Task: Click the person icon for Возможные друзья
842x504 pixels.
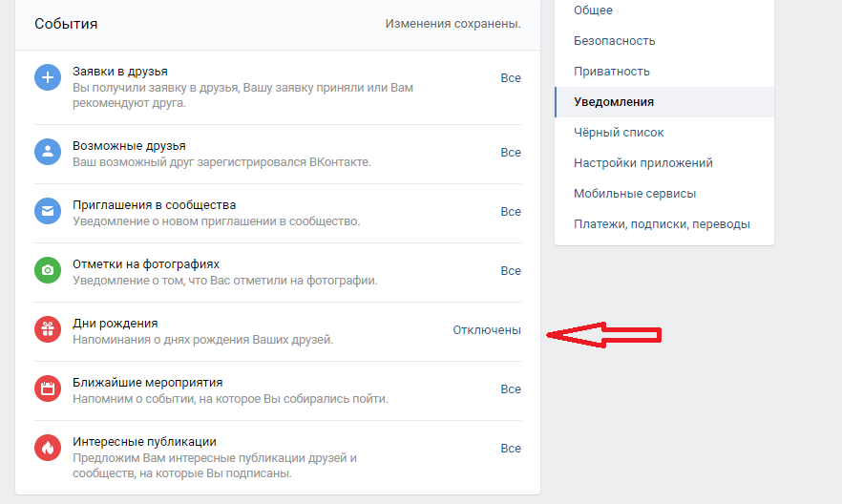Action: tap(48, 152)
